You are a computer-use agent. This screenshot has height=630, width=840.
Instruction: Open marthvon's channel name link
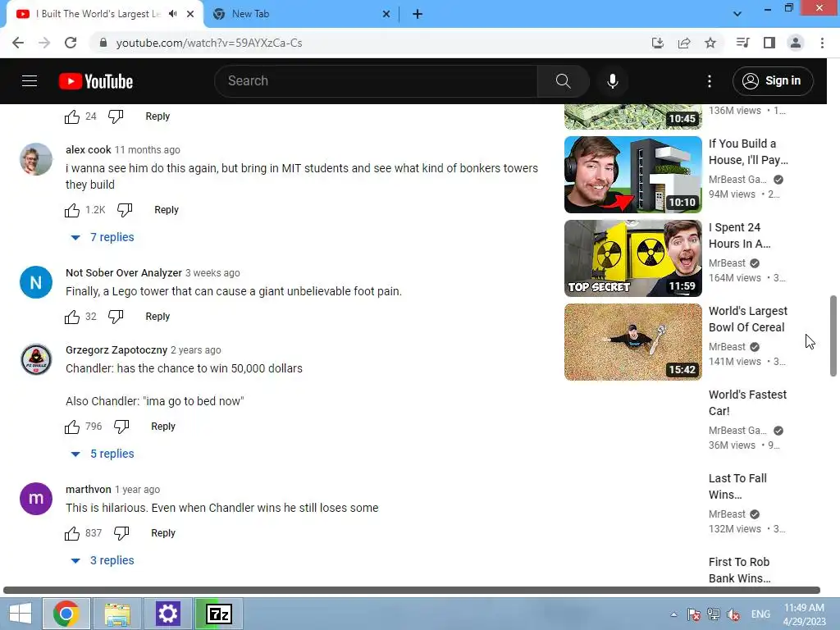(x=89, y=490)
